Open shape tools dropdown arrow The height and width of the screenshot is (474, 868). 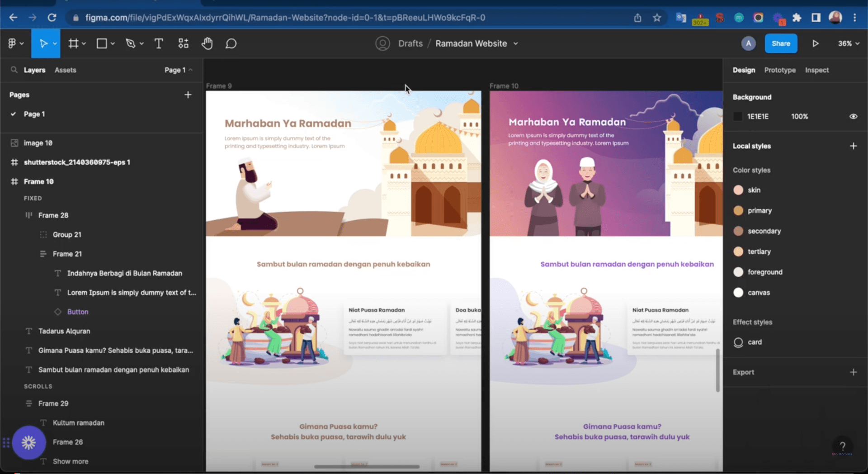[x=113, y=43]
